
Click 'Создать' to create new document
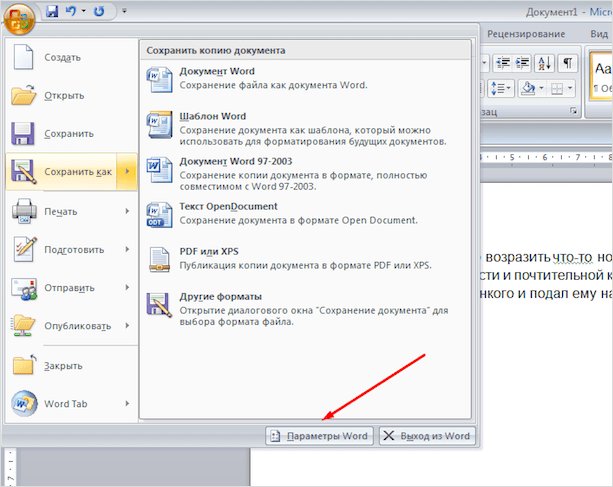click(x=62, y=57)
